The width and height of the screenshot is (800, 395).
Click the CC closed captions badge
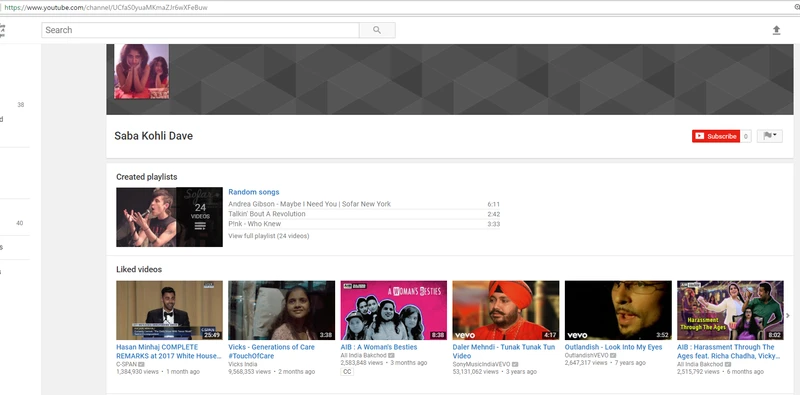pos(347,372)
